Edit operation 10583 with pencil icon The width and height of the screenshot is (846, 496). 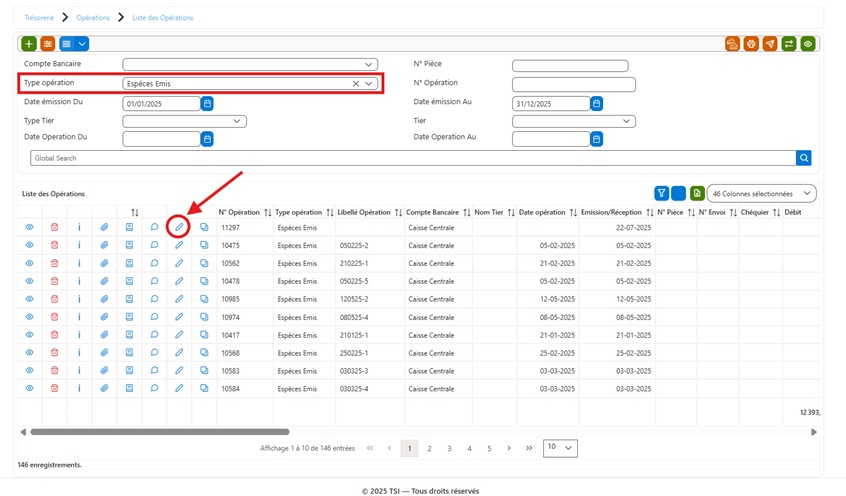click(x=179, y=370)
